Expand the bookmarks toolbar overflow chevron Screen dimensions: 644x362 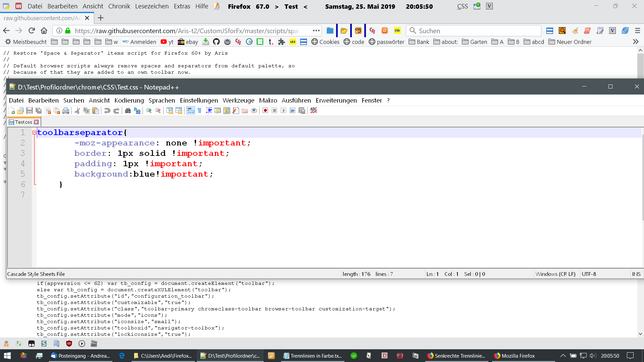pos(635,42)
